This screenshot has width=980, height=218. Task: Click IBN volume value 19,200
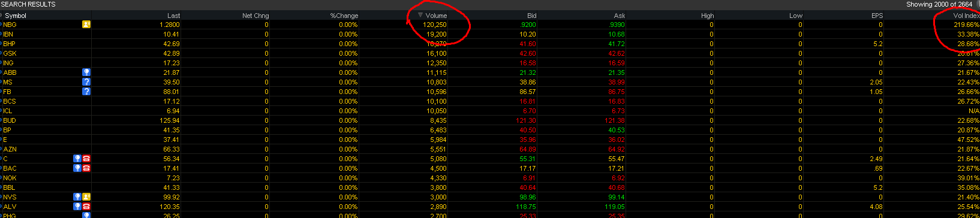click(x=437, y=34)
